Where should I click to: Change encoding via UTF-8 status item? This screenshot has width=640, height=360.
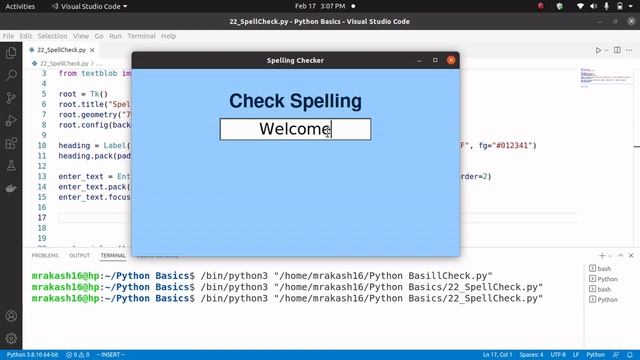pos(558,355)
